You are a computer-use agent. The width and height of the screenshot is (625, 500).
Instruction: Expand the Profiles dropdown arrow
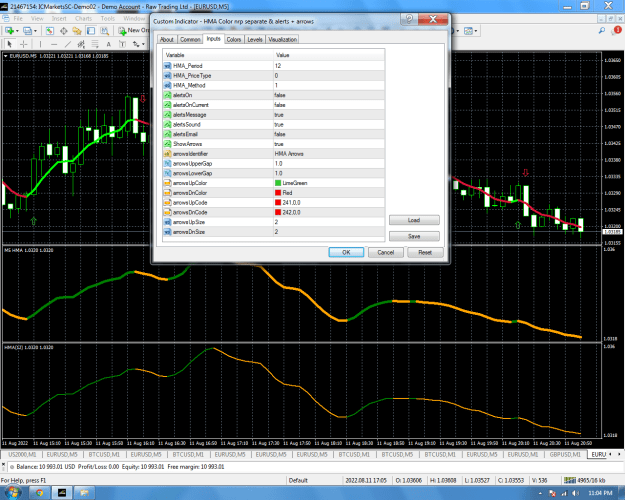click(x=35, y=31)
